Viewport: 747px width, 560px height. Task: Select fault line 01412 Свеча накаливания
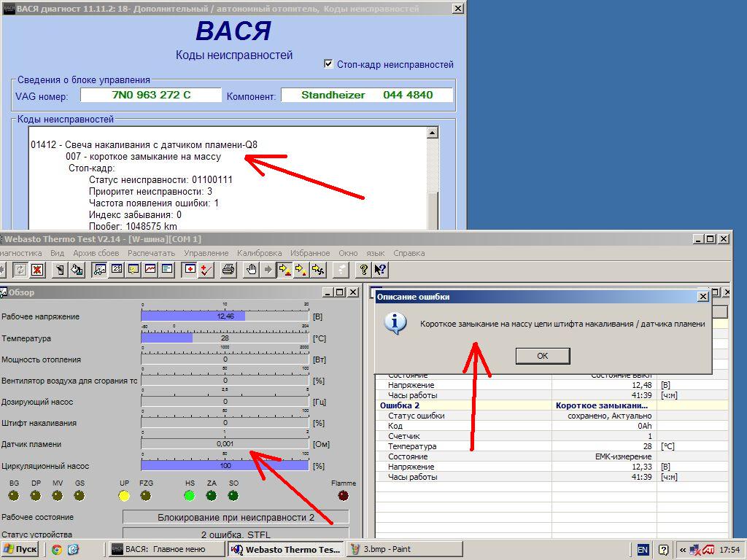[x=144, y=145]
